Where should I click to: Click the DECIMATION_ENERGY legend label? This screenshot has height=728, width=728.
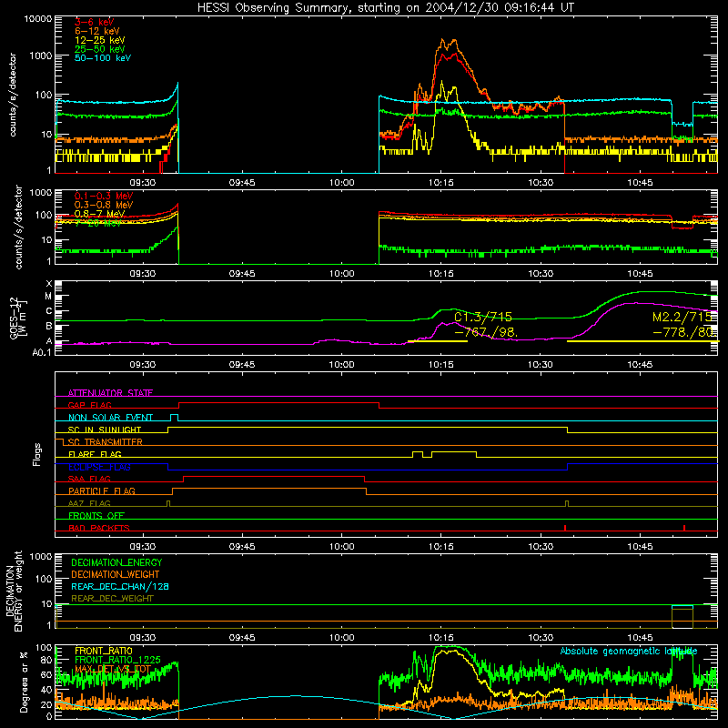click(116, 562)
